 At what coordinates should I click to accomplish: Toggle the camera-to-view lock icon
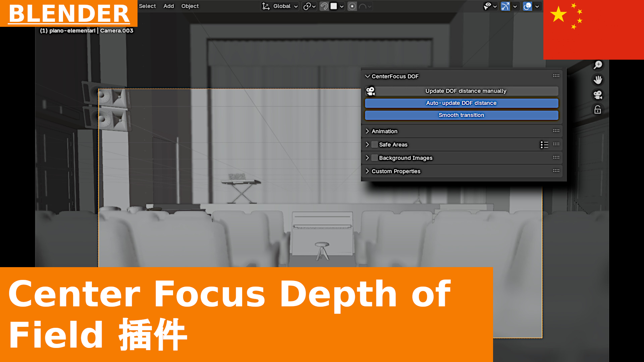(598, 110)
